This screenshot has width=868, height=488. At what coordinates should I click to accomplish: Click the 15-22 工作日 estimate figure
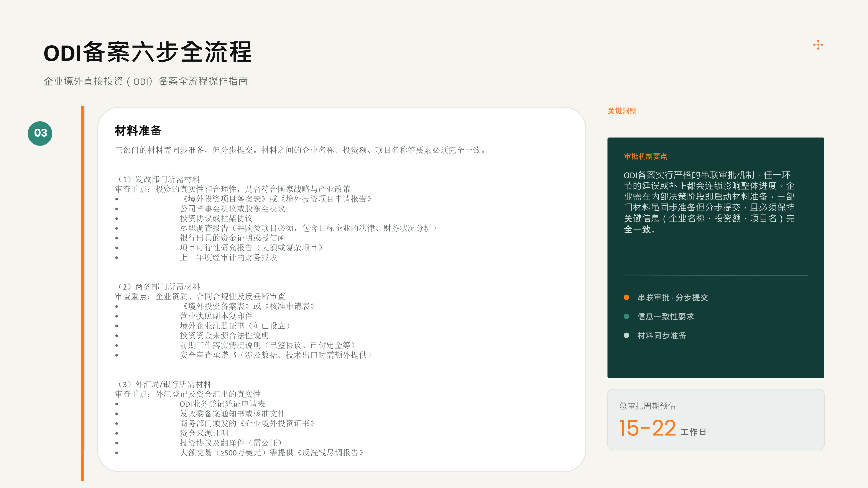(x=663, y=428)
